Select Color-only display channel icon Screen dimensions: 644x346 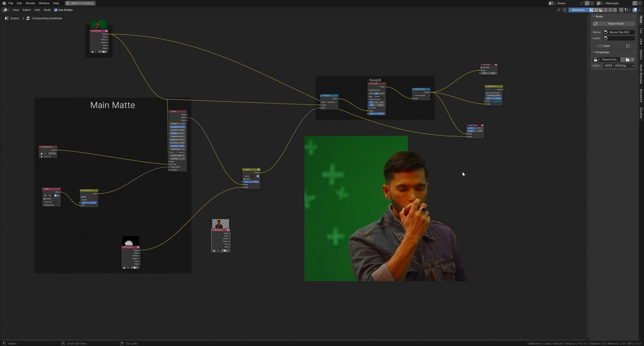coord(596,10)
